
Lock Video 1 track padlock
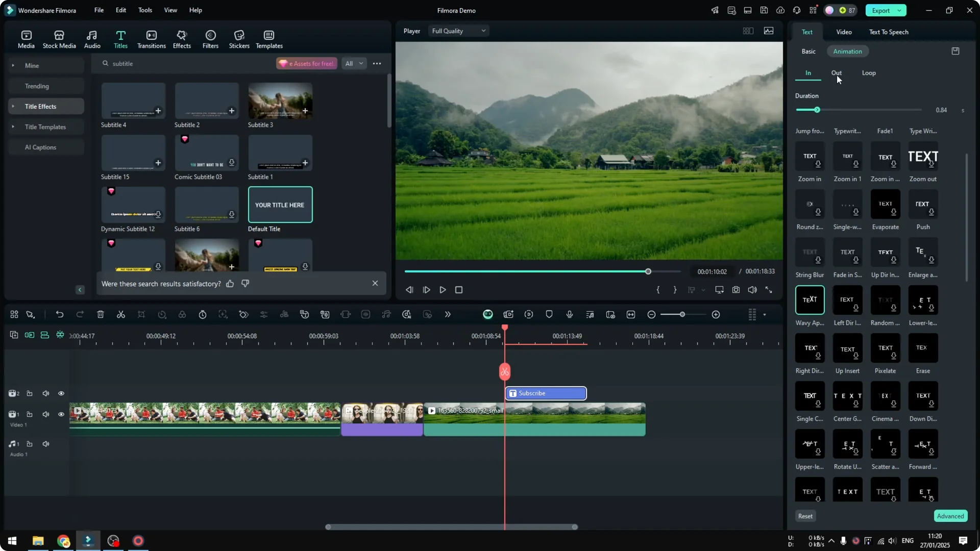click(30, 414)
